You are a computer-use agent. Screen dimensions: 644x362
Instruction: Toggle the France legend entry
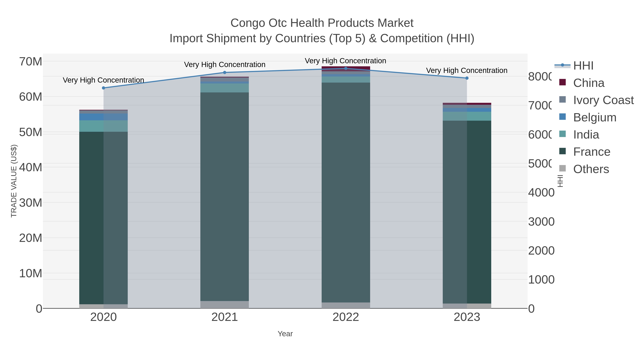coord(585,152)
